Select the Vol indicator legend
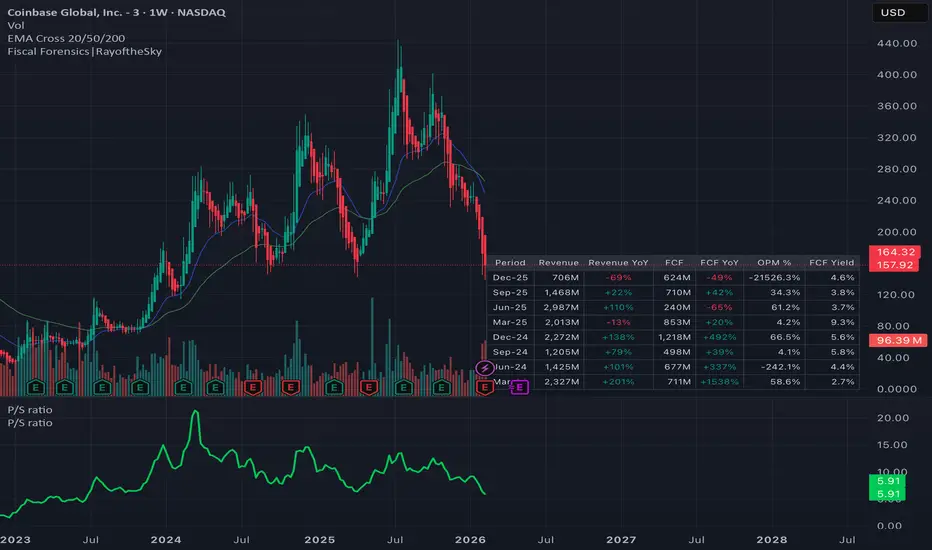The height and width of the screenshot is (550, 932). point(16,25)
